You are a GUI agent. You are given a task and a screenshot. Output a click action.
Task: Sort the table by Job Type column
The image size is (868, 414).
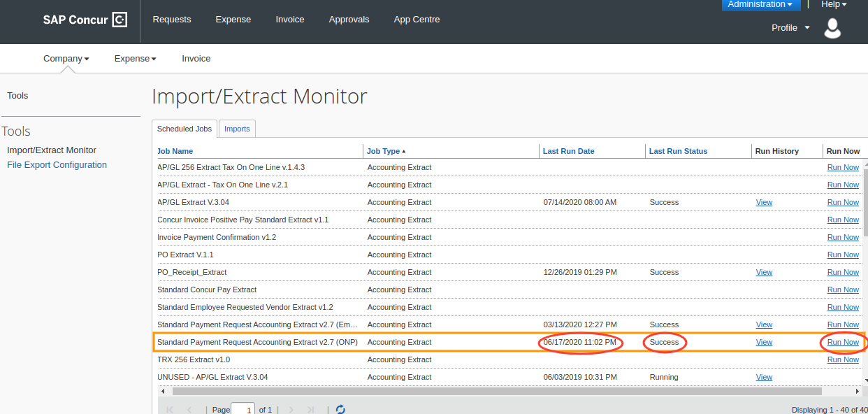click(386, 151)
